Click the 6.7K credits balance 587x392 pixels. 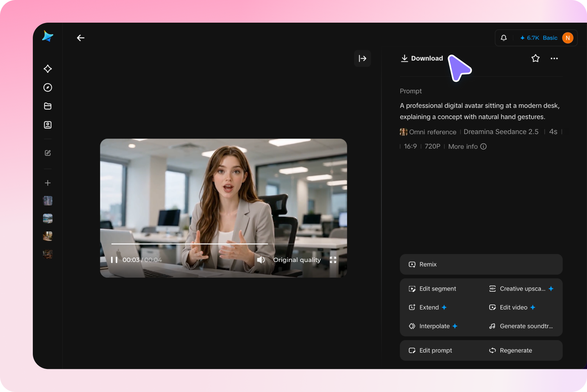[x=530, y=38]
